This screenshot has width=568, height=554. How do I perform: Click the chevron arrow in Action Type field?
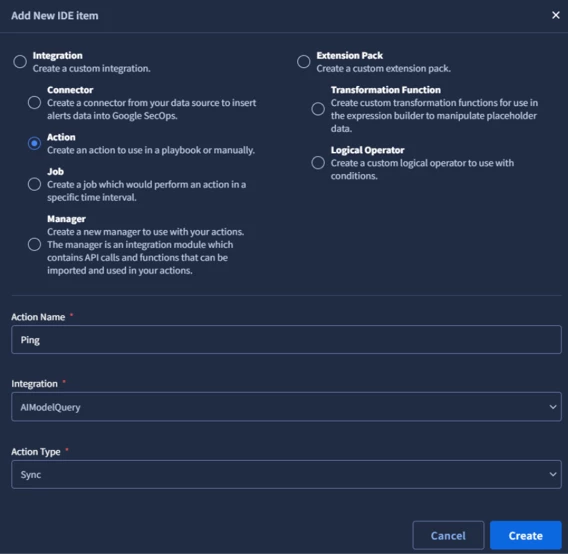[553, 474]
